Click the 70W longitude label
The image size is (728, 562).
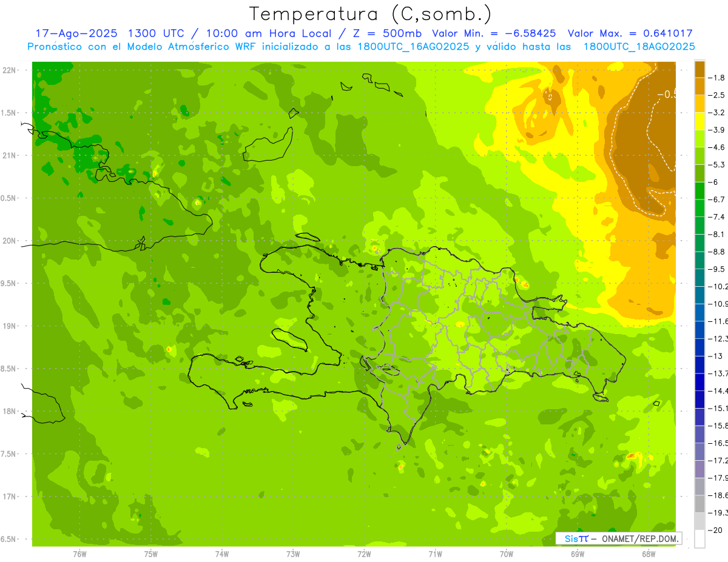(506, 554)
